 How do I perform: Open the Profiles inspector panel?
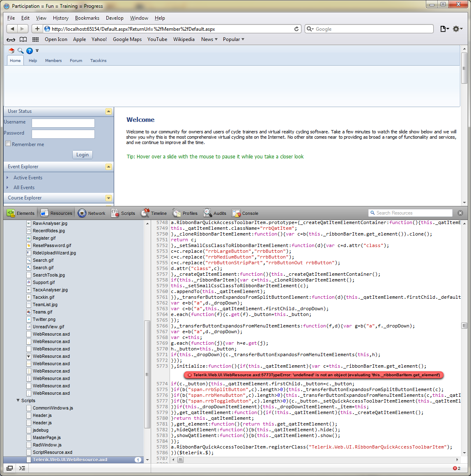point(185,213)
